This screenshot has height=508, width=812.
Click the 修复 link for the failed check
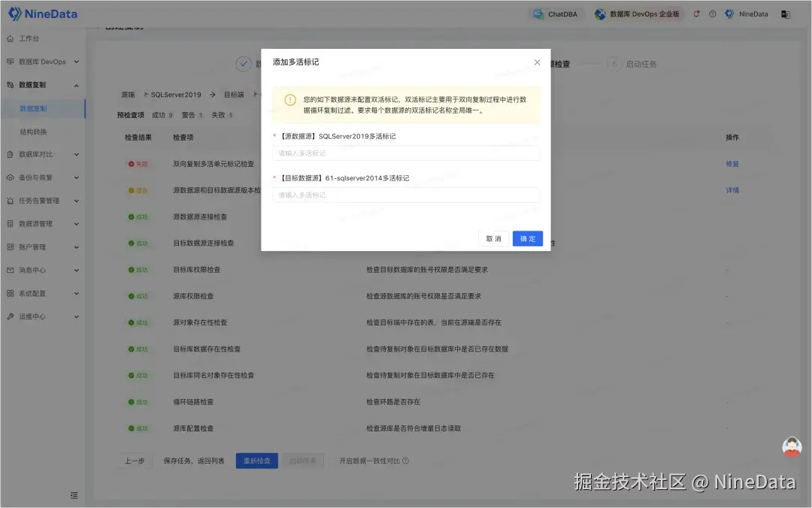732,163
